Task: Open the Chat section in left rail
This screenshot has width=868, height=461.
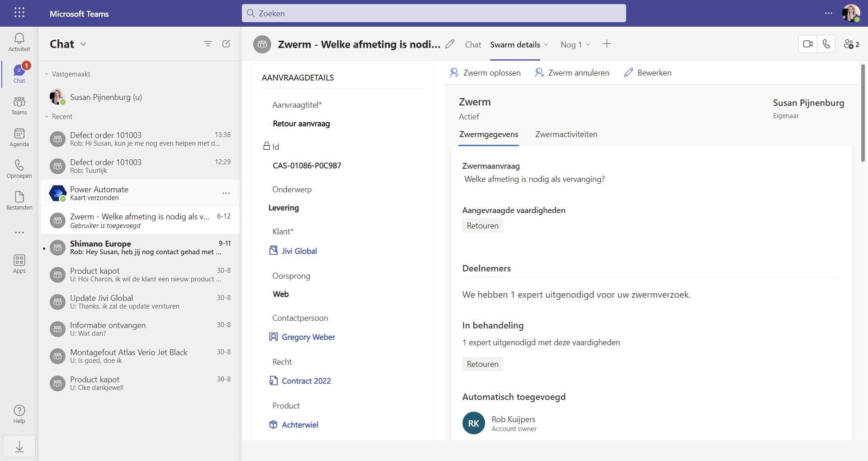Action: coord(19,74)
